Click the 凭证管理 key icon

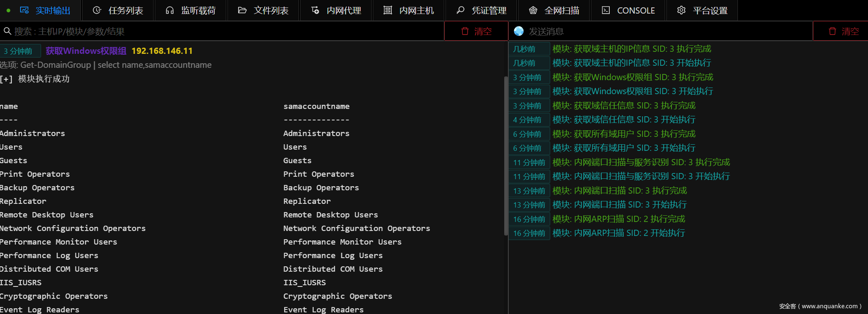coord(460,10)
